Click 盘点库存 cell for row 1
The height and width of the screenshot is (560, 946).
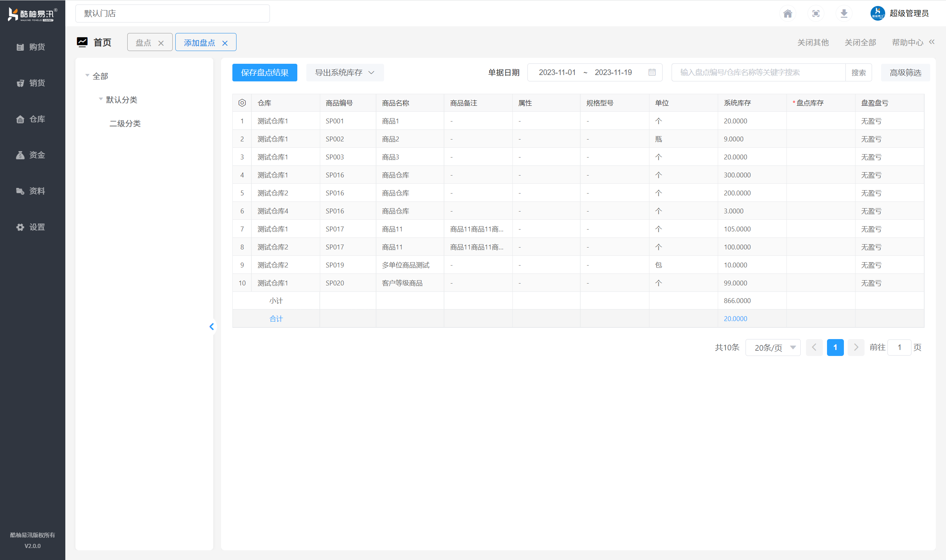[x=820, y=121]
